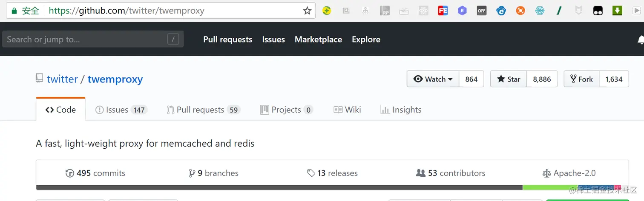Click the address bar URL field
Screen dimensions: 644x201
(x=161, y=11)
